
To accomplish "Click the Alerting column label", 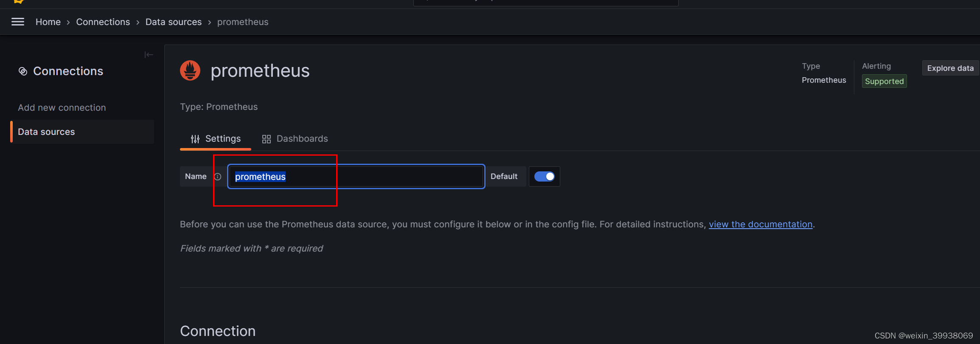I will 876,66.
